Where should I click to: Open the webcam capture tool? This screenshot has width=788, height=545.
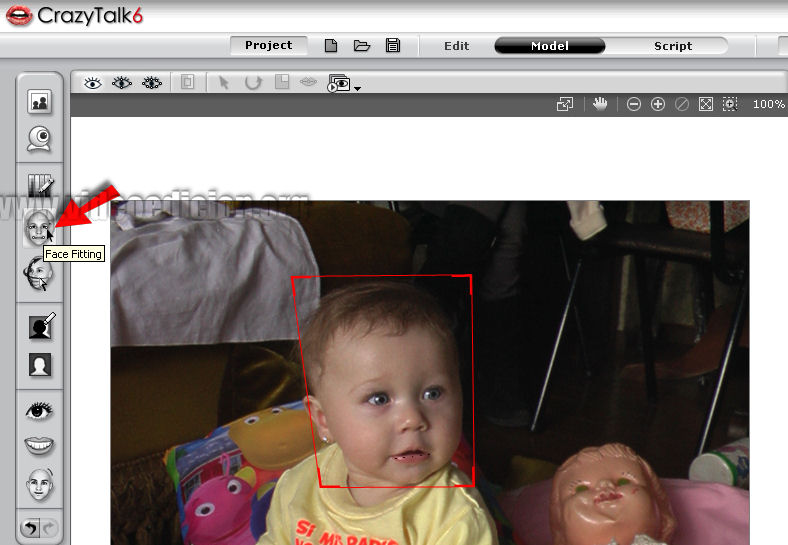click(40, 138)
